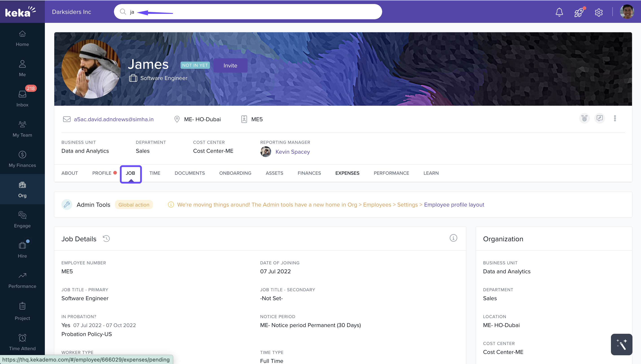Click into the search input field

(x=250, y=12)
